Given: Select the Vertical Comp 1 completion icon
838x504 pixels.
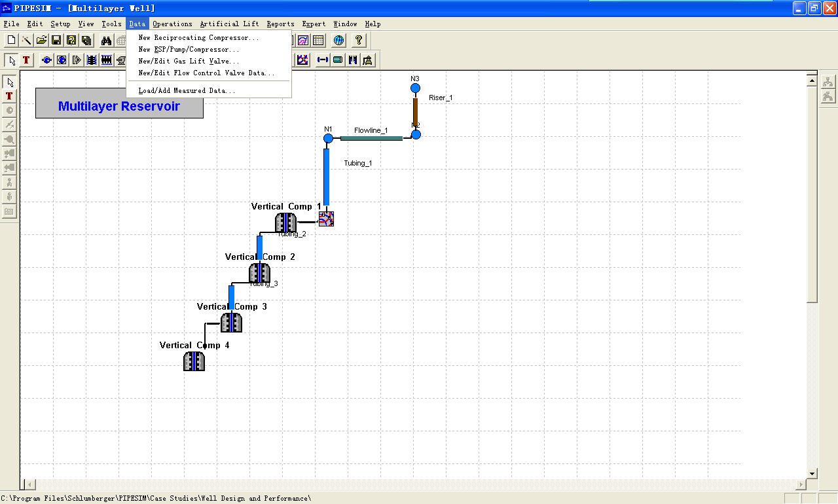Looking at the screenshot, I should pos(286,223).
